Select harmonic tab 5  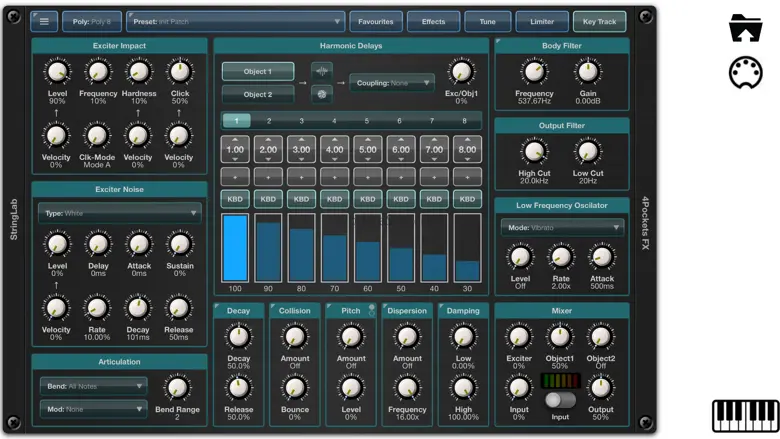point(367,121)
